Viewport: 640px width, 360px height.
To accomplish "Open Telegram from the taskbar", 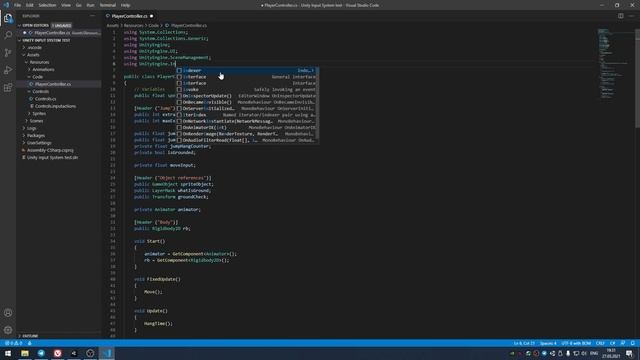I will [x=41, y=353].
